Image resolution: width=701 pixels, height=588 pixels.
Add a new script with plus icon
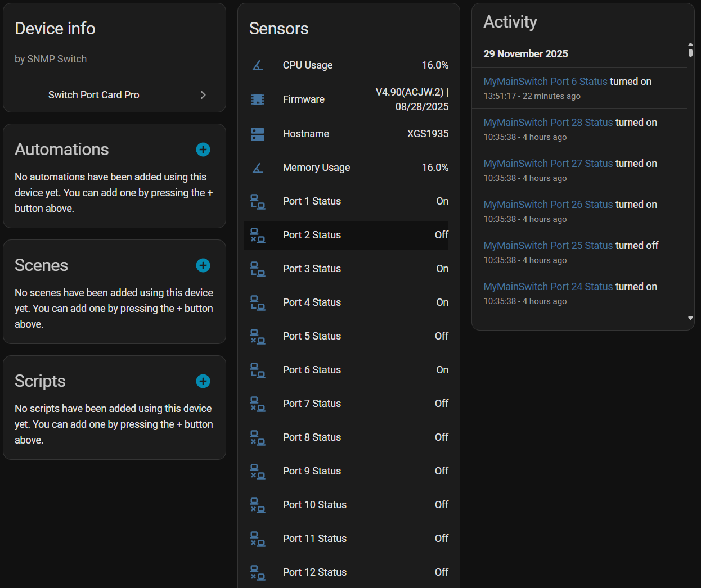point(203,381)
